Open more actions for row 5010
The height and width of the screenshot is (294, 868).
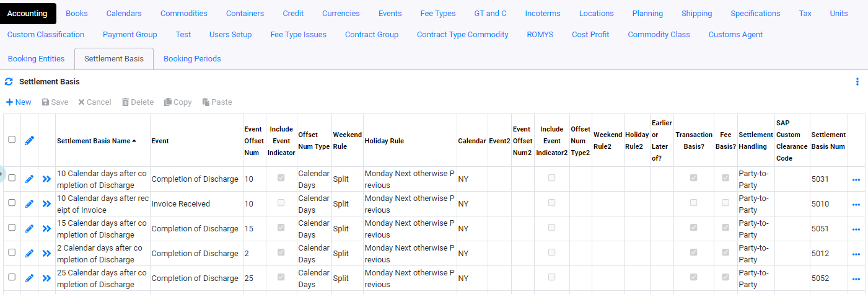point(856,205)
